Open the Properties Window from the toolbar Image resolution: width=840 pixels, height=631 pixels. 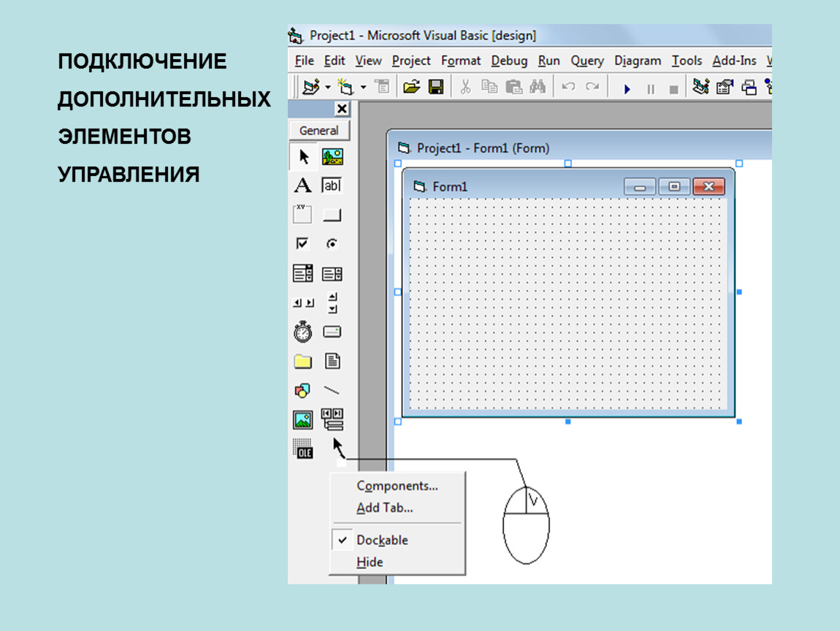pos(725,87)
